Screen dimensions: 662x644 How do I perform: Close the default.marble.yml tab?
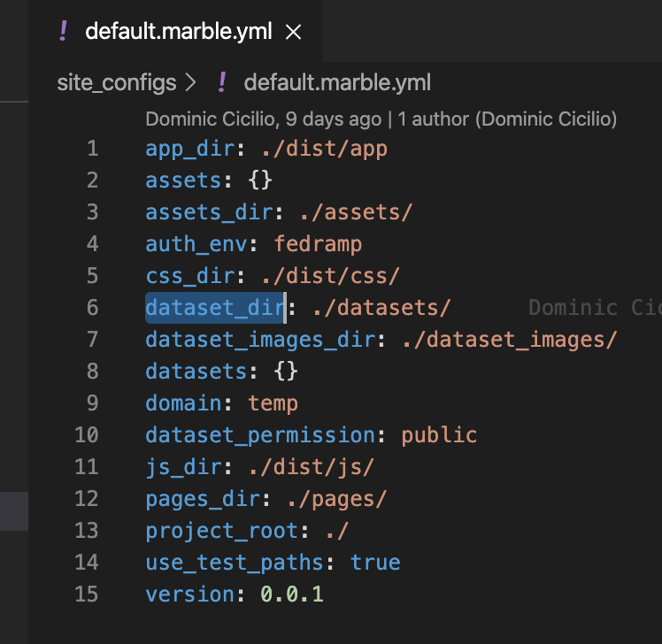pos(293,32)
